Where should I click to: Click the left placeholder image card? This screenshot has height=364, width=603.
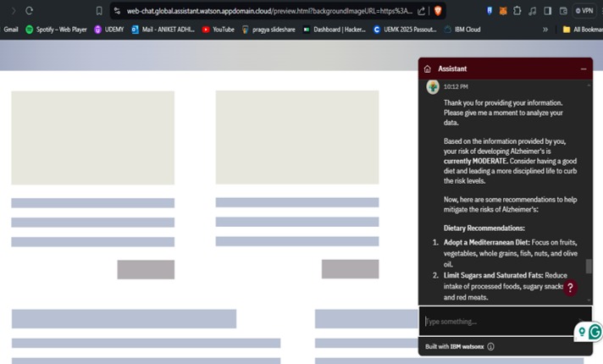point(92,138)
